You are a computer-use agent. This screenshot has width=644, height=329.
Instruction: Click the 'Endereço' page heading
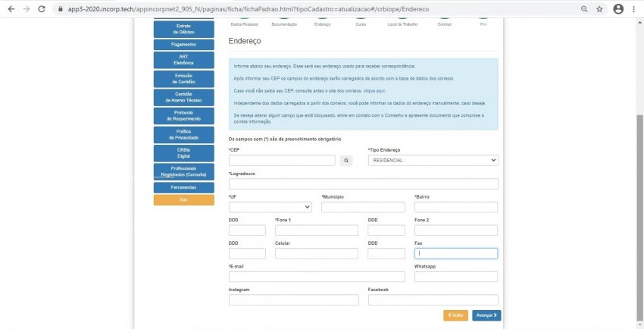coord(245,41)
